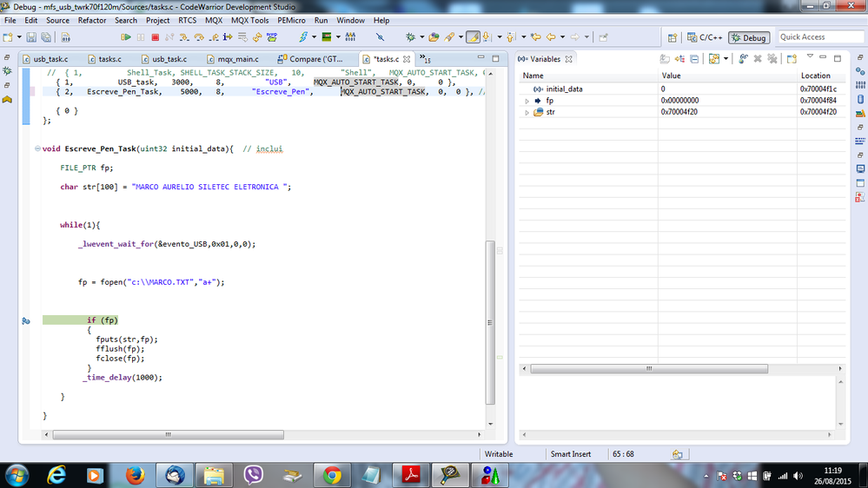The height and width of the screenshot is (488, 868).
Task: Click the editor vertical scrollbar thumb
Action: pos(490,322)
